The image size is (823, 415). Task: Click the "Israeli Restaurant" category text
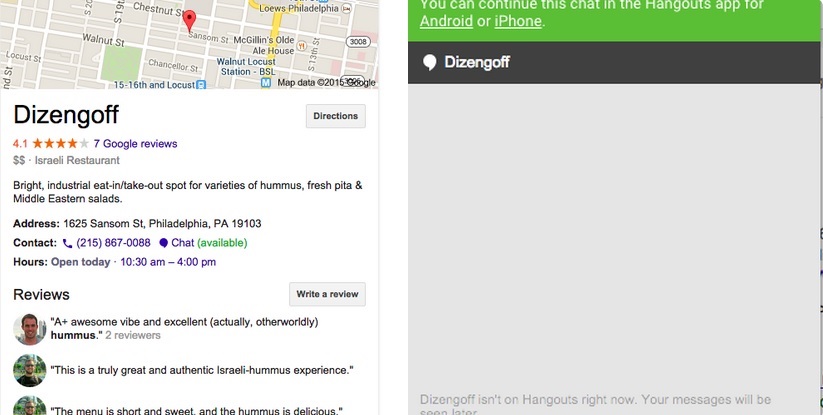click(77, 161)
